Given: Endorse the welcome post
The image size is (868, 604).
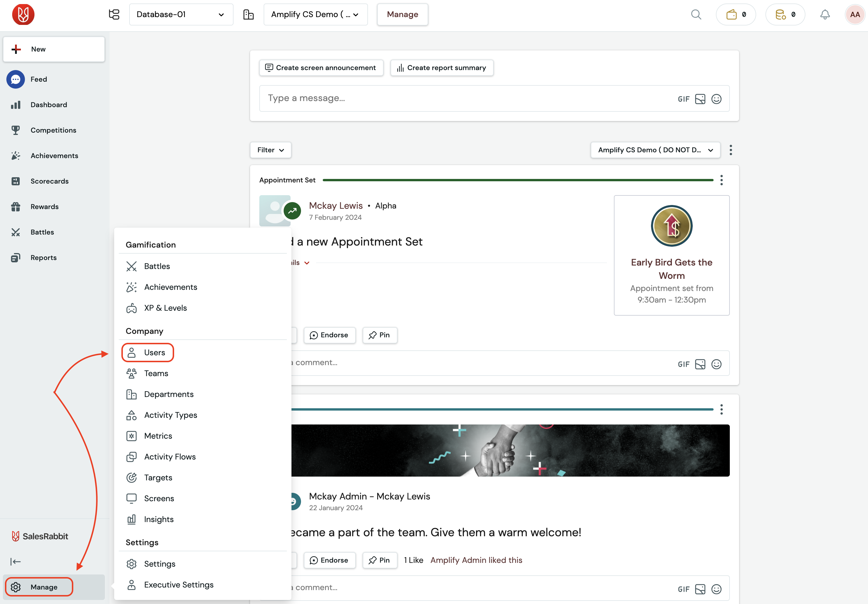Looking at the screenshot, I should click(329, 560).
